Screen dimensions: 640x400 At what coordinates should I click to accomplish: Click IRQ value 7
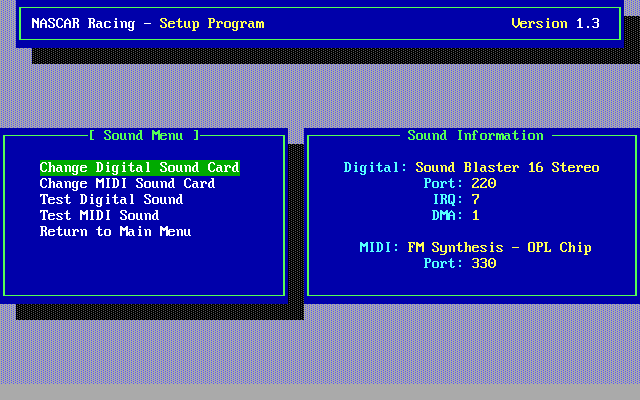point(476,200)
